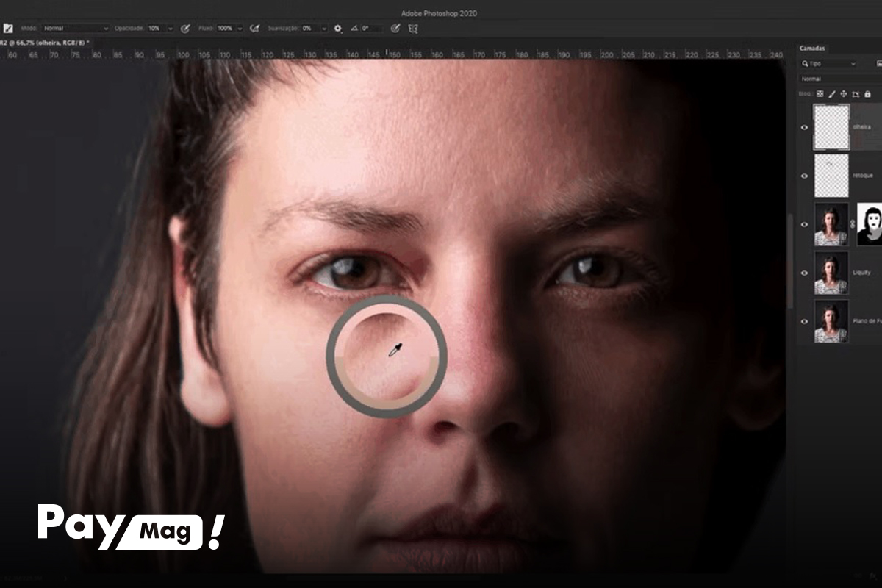Enable the paint symmetry butterfly icon

click(414, 29)
